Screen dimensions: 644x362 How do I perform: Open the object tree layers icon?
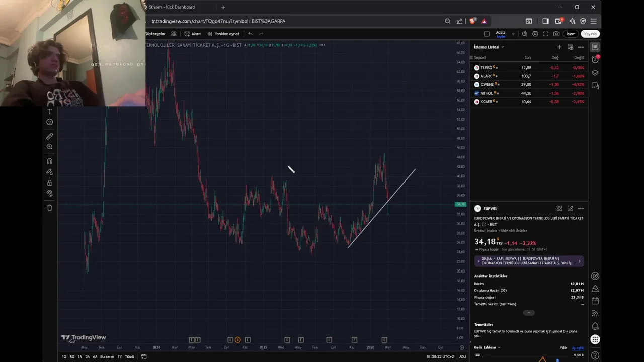(595, 73)
